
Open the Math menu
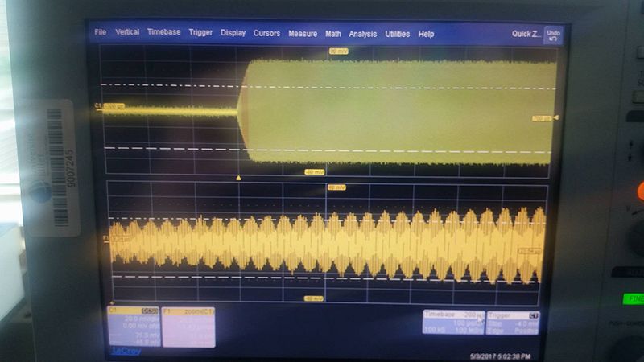333,34
